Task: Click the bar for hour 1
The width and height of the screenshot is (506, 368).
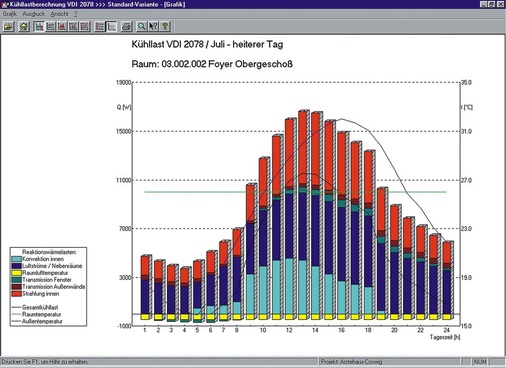Action: tap(146, 288)
